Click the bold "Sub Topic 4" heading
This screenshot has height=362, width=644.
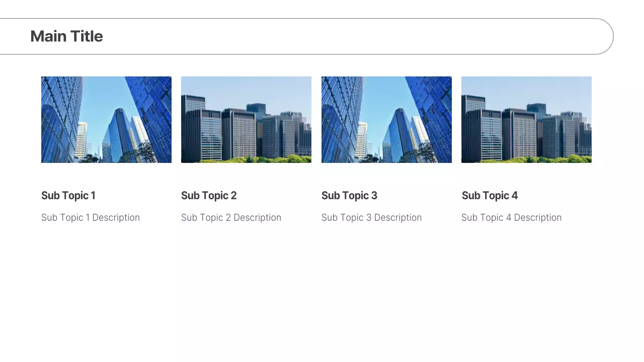coord(490,196)
